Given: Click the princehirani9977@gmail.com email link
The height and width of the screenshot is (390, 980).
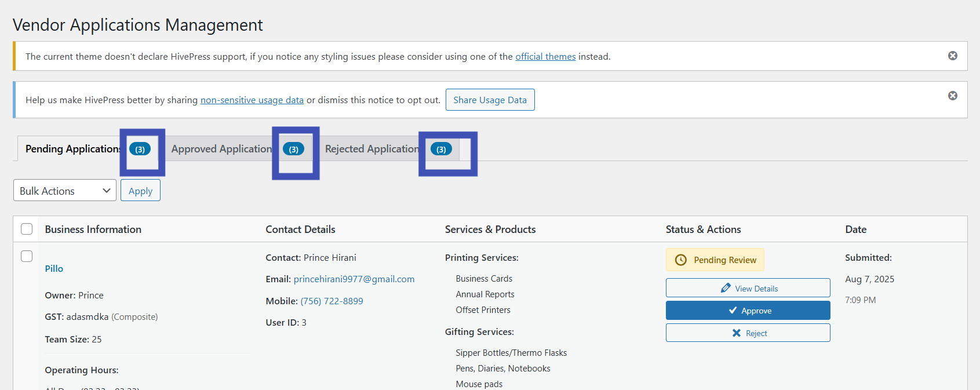Looking at the screenshot, I should [x=354, y=279].
